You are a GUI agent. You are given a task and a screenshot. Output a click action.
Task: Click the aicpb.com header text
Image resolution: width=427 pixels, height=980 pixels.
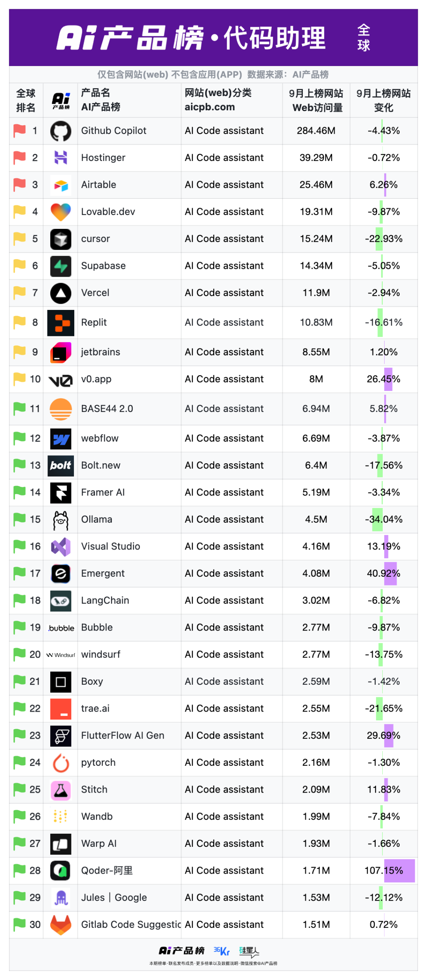click(210, 107)
